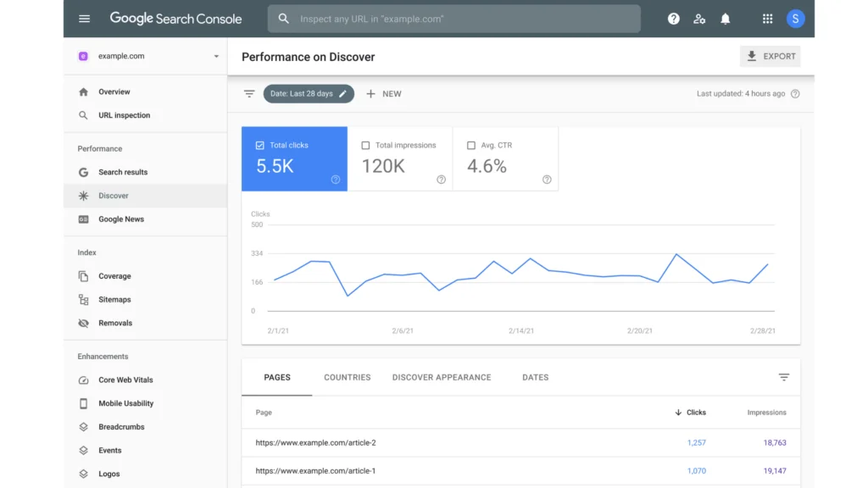Open the Google apps grid

(x=767, y=19)
